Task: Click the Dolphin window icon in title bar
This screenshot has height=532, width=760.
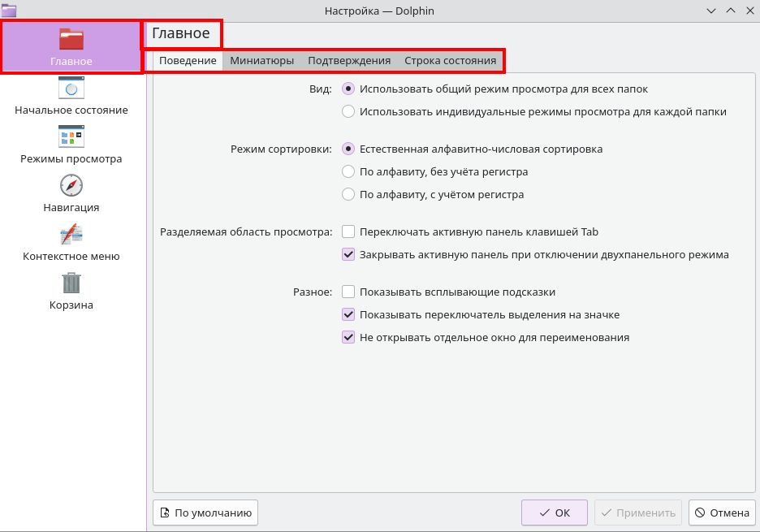Action: coord(9,10)
